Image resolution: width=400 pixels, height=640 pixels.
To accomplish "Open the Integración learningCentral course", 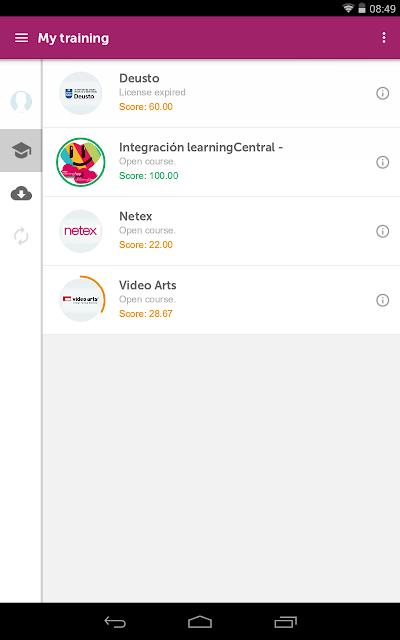I will pyautogui.click(x=221, y=162).
